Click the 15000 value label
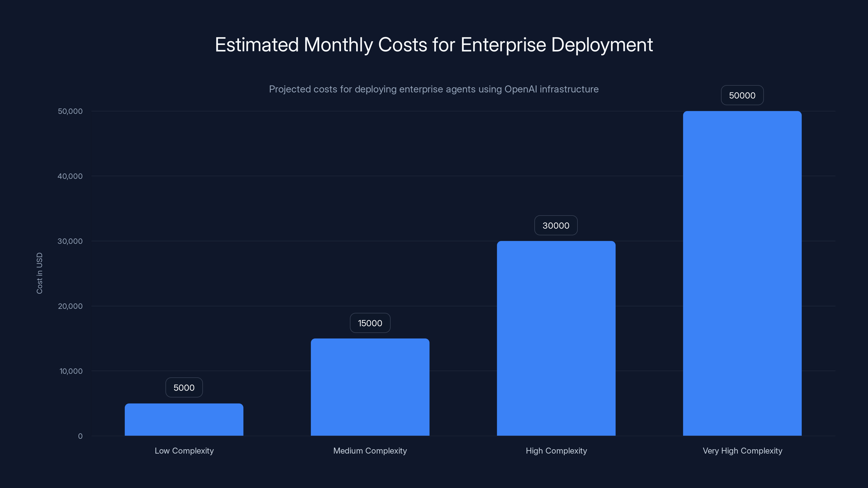 pos(370,323)
